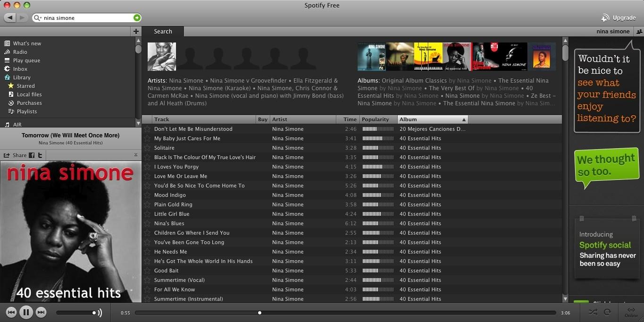Click the people icon beside nina simone
Screen dimensions: 644x322
(639, 32)
